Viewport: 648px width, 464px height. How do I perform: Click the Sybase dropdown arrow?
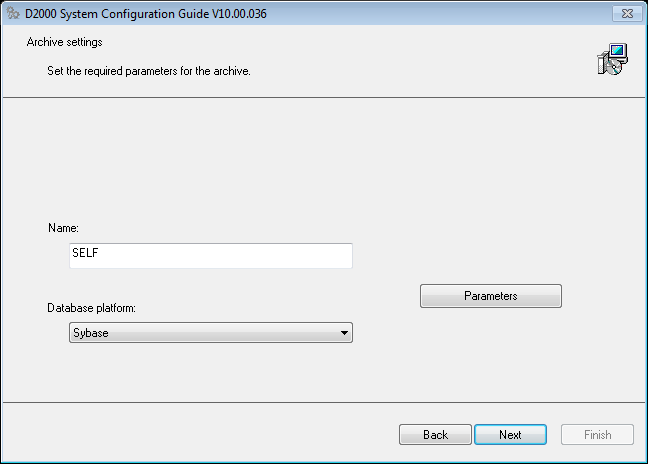pyautogui.click(x=343, y=333)
